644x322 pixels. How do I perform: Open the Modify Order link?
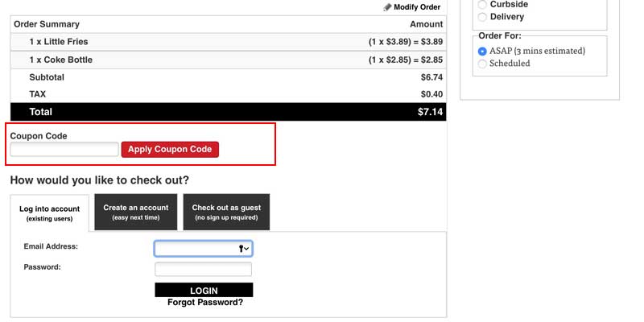(416, 7)
